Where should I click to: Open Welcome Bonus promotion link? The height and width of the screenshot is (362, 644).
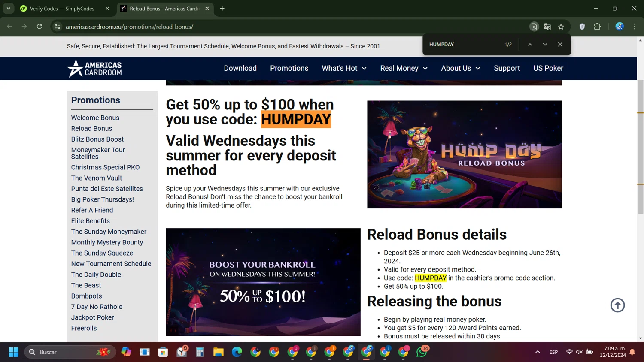(95, 118)
